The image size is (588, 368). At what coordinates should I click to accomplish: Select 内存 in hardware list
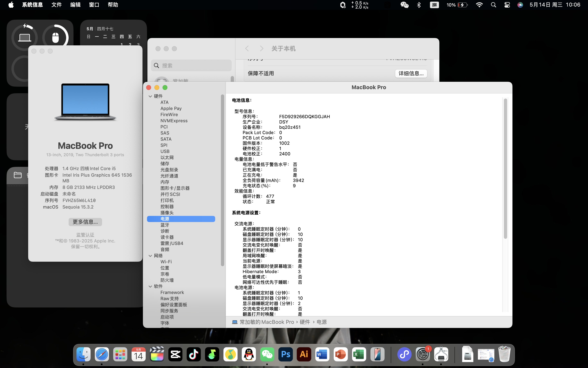[165, 182]
